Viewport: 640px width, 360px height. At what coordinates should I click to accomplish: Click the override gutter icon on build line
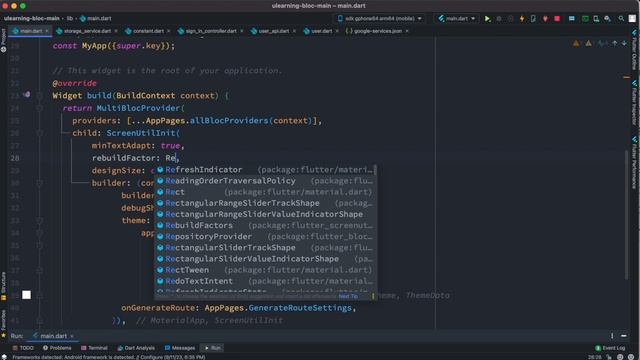click(x=27, y=95)
